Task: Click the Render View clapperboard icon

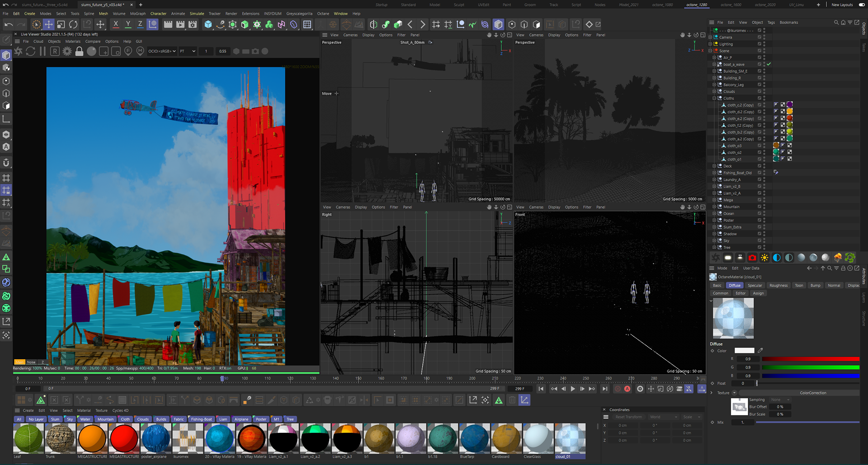Action: coord(168,24)
